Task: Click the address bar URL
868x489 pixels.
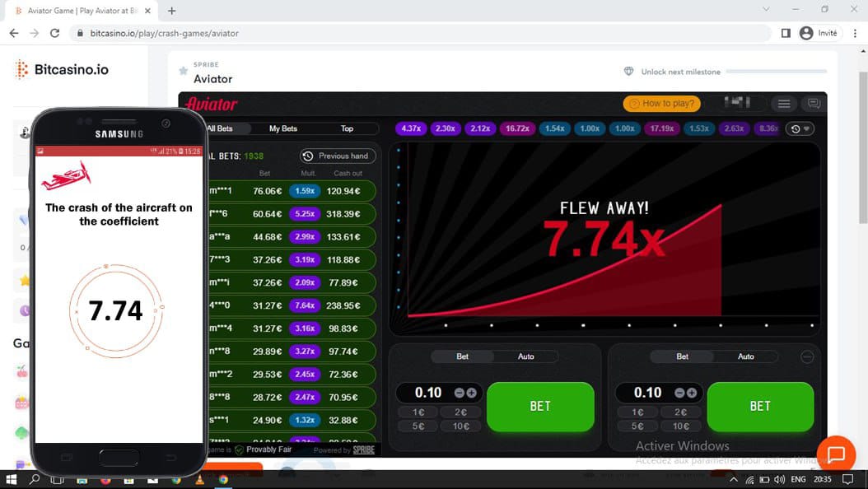Action: pyautogui.click(x=165, y=33)
